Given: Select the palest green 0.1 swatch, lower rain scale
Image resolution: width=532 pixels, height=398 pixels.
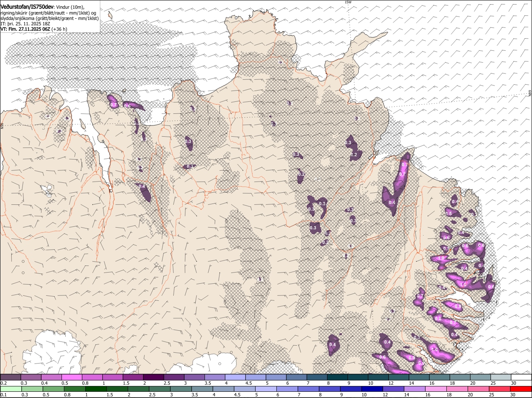Looking at the screenshot, I should coord(11,389).
